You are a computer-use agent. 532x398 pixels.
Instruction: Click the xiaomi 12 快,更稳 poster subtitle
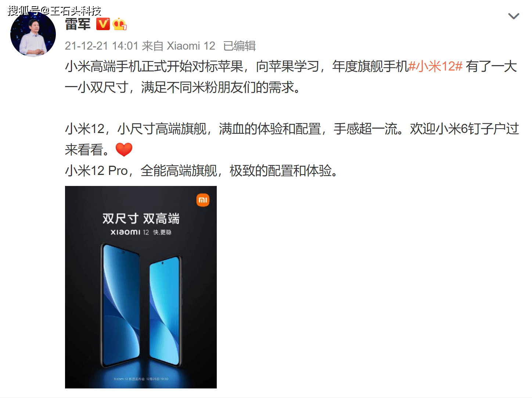141,232
